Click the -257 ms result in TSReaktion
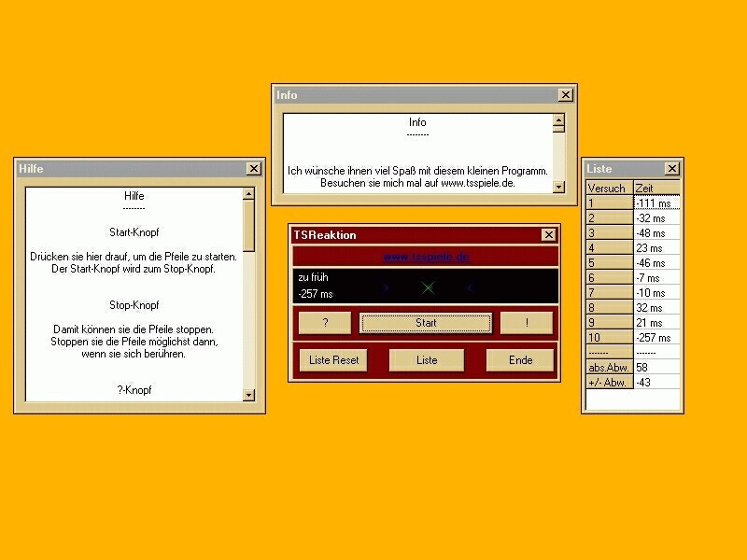 point(316,294)
